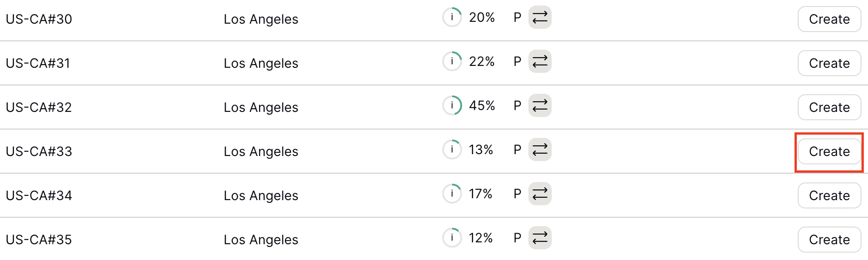Click the 22% load indicator icon

click(452, 61)
